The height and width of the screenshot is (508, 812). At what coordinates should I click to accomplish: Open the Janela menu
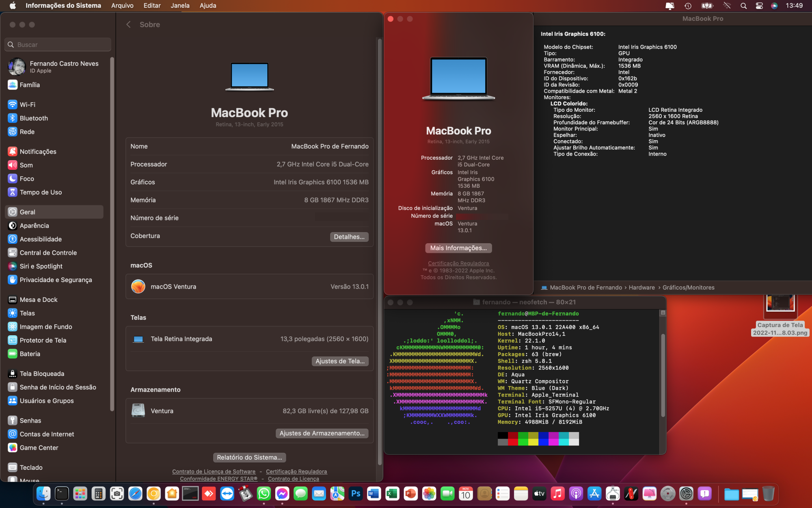point(180,6)
